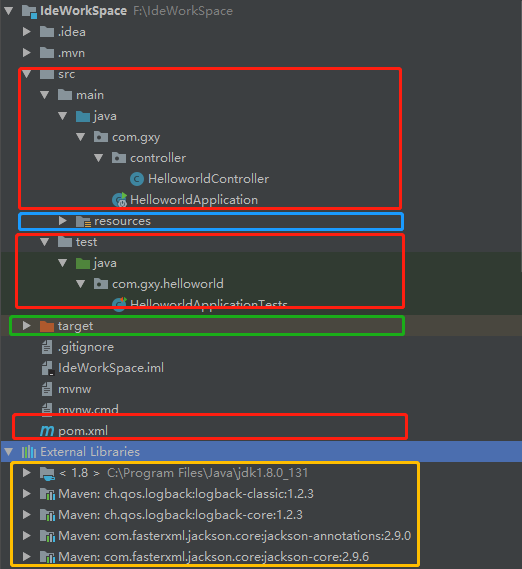Click the .idea folder icon
522x569 pixels.
[x=47, y=32]
